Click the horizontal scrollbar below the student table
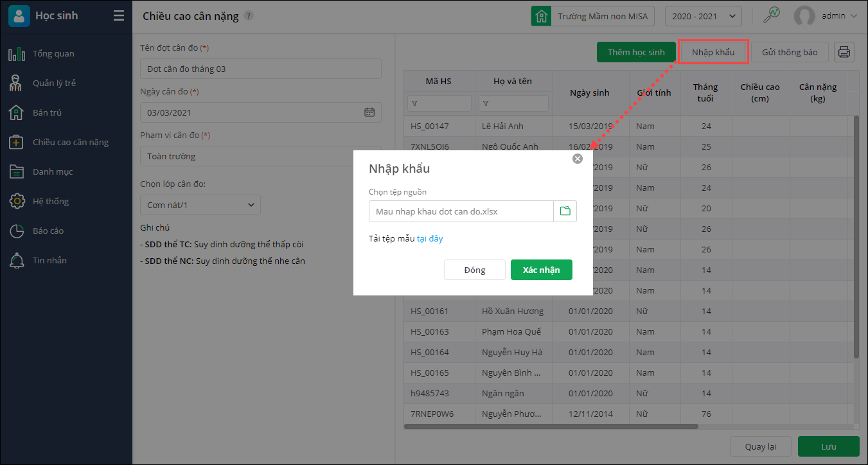Image resolution: width=868 pixels, height=465 pixels. point(551,426)
